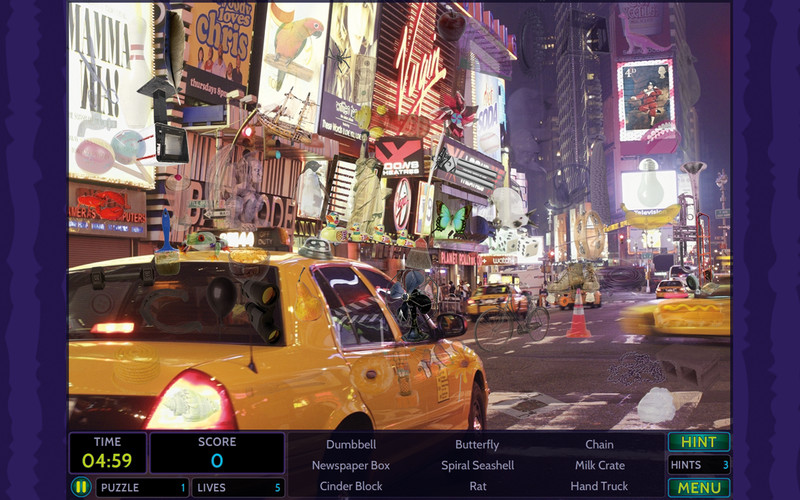Image resolution: width=800 pixels, height=500 pixels.
Task: Click the HINT button
Action: (698, 442)
